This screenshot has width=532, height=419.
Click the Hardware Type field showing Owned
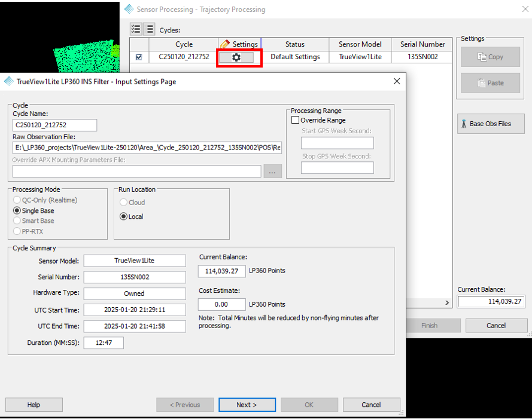click(135, 293)
